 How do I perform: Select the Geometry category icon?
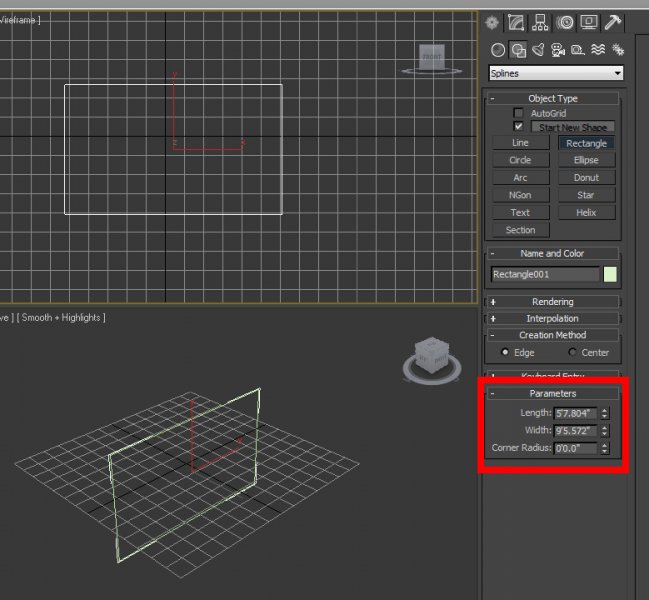coord(498,50)
